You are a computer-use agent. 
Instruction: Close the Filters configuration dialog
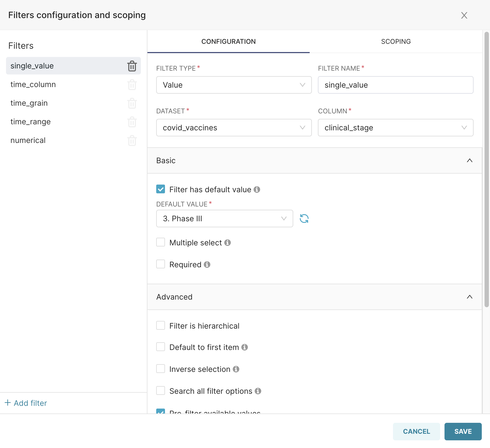point(464,15)
